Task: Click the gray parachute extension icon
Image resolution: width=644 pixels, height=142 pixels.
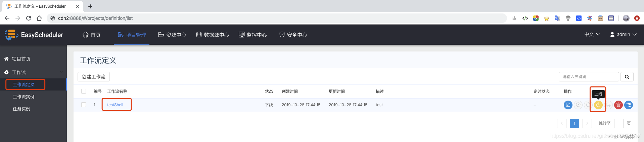Action: pyautogui.click(x=568, y=18)
